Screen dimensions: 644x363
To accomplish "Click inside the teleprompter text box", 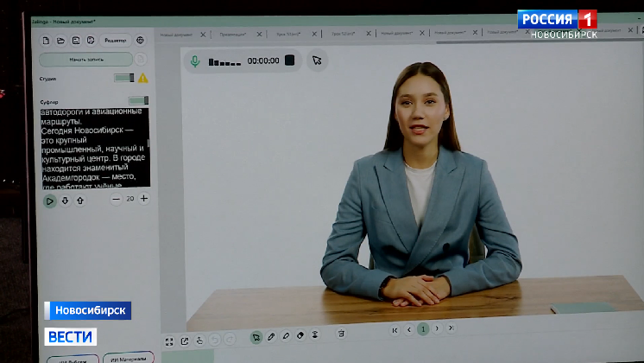I will point(95,148).
